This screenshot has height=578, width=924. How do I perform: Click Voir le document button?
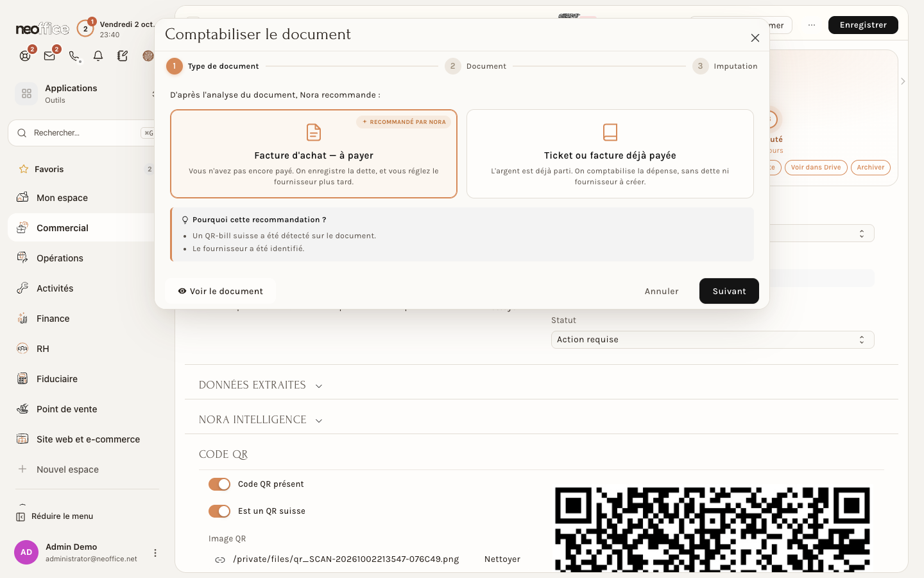coord(220,291)
